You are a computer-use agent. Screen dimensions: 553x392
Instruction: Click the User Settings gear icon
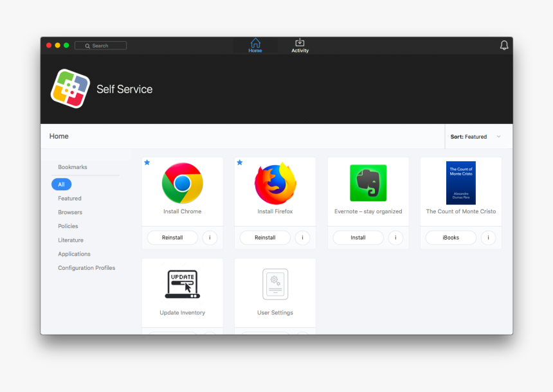(275, 283)
